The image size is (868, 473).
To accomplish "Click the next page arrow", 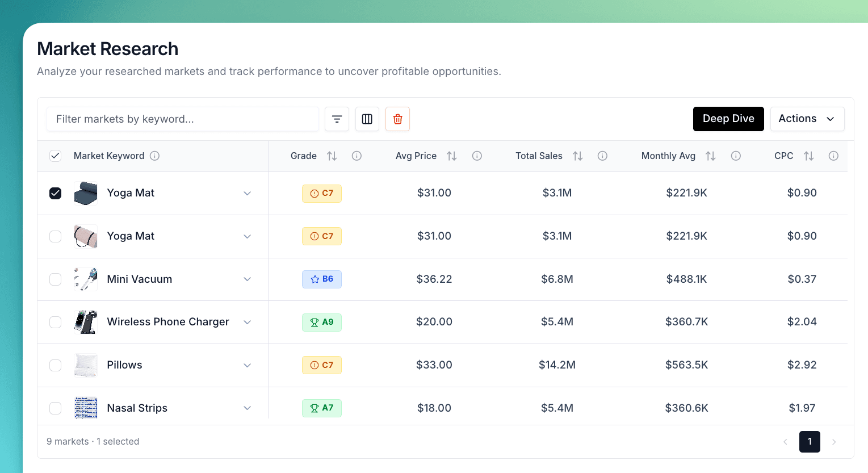I will click(x=834, y=441).
